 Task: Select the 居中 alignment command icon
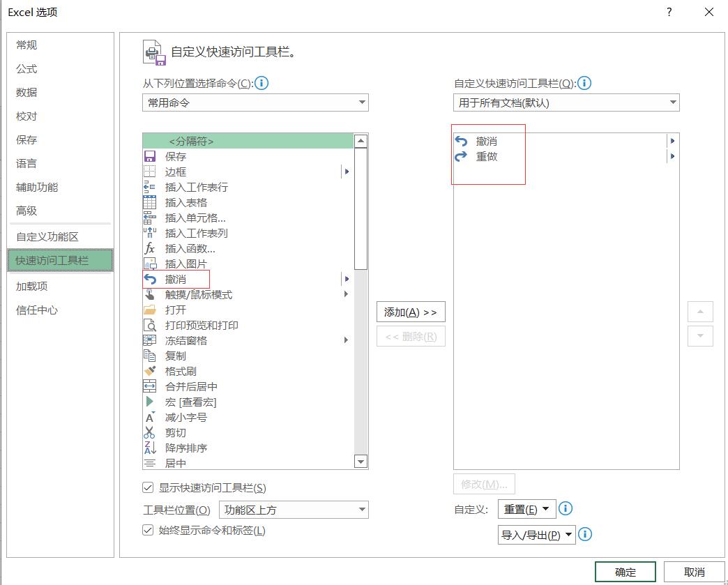(149, 463)
